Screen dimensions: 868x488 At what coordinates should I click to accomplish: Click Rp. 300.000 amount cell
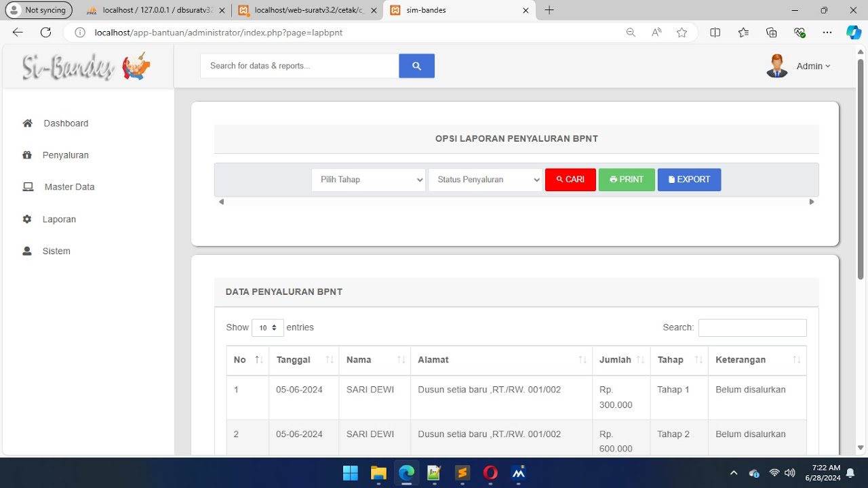(x=621, y=397)
